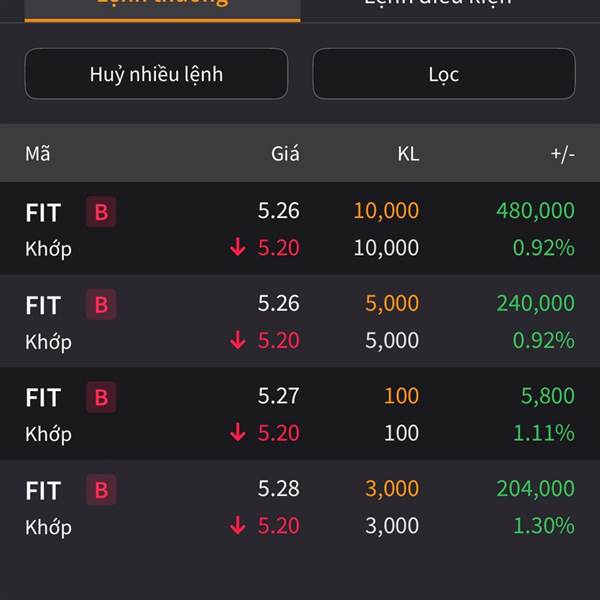Switch to Lệnh thường tab
This screenshot has height=600, width=600.
[x=162, y=10]
